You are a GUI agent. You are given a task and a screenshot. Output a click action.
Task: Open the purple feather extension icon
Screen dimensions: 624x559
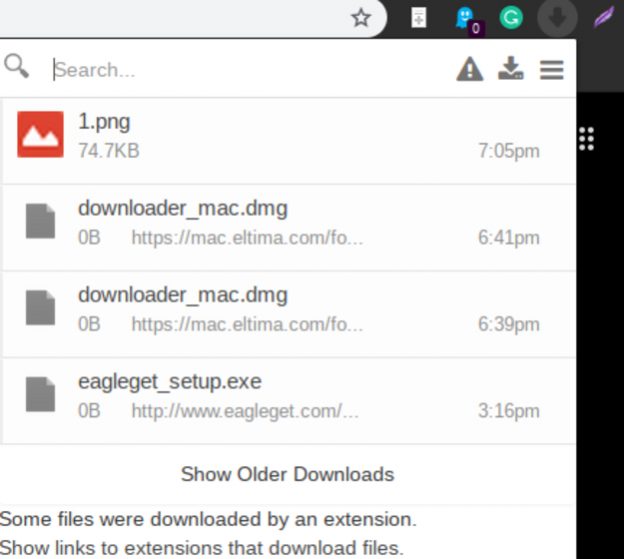(x=604, y=18)
